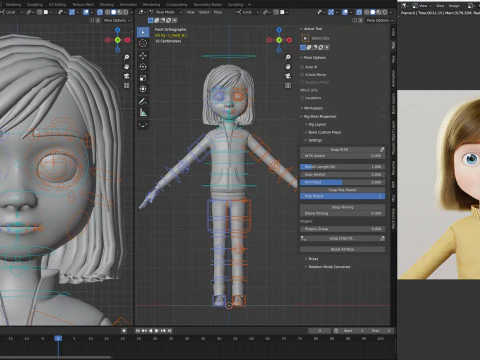Toggle camera view in the left viewport

(x=126, y=76)
